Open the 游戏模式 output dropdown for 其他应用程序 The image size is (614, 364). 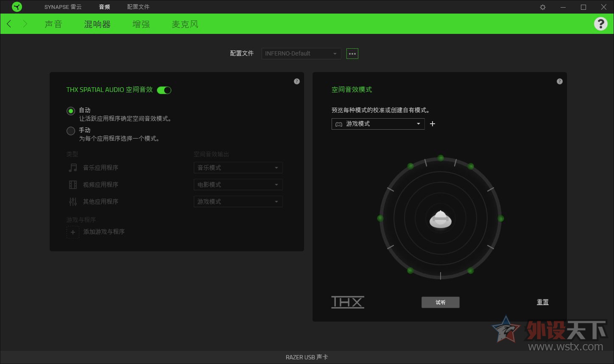[238, 202]
